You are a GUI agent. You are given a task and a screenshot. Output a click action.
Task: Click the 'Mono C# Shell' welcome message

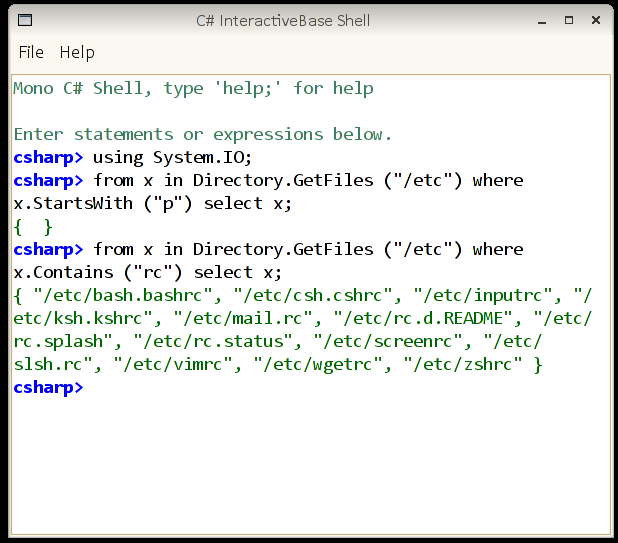(x=193, y=88)
